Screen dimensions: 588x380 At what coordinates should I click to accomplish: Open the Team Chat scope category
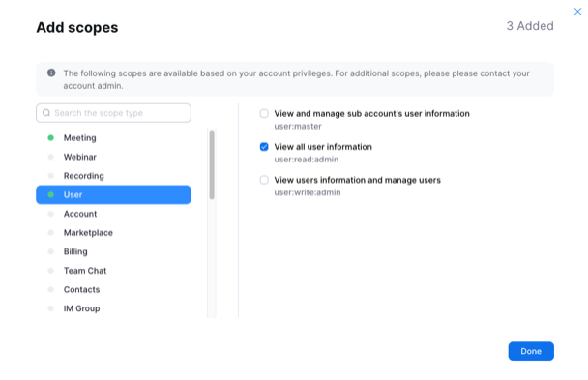tap(113, 271)
